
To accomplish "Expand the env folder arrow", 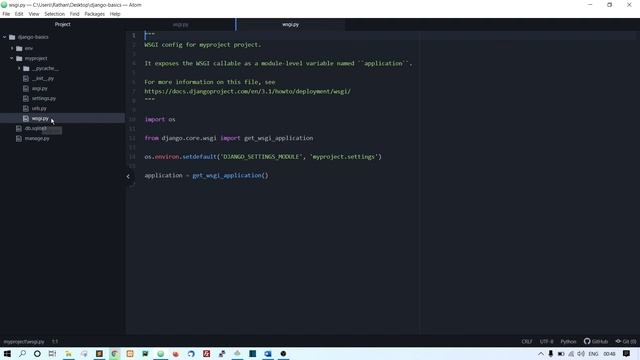I will click(x=12, y=48).
